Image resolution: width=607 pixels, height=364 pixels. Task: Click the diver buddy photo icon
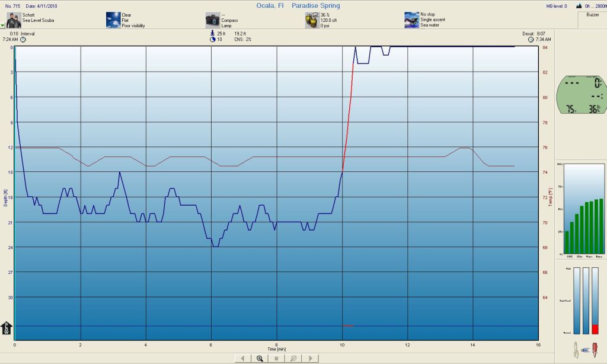(x=14, y=20)
